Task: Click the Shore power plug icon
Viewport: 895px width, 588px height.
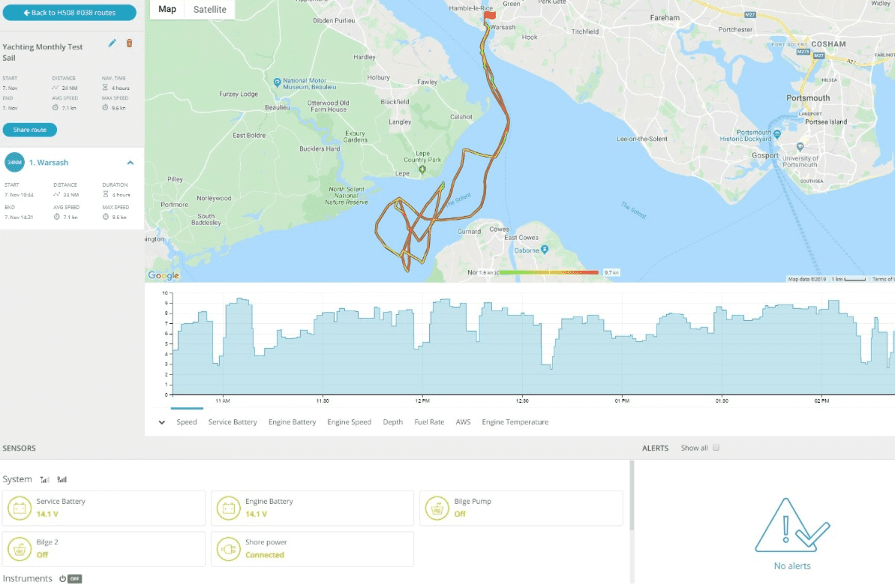Action: [x=228, y=549]
